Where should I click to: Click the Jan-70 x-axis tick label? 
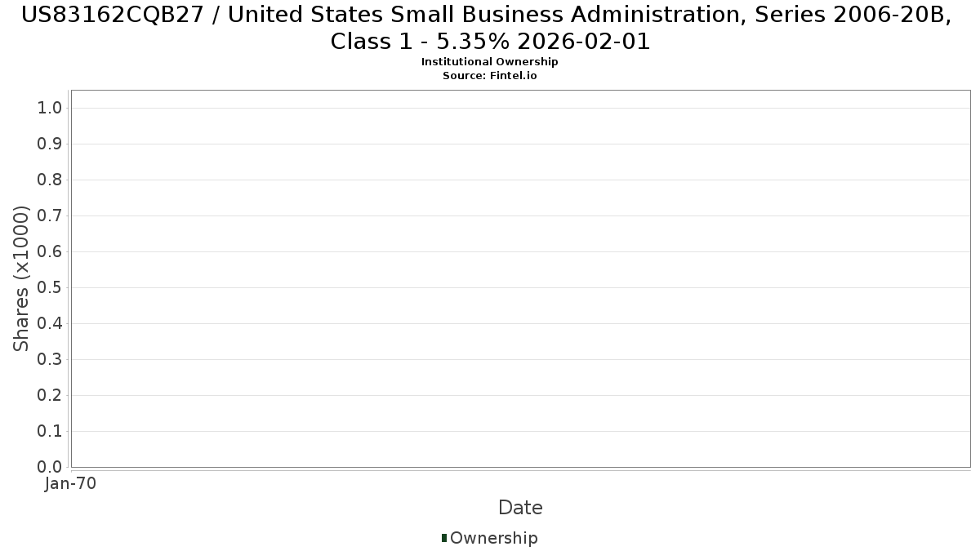click(x=71, y=483)
